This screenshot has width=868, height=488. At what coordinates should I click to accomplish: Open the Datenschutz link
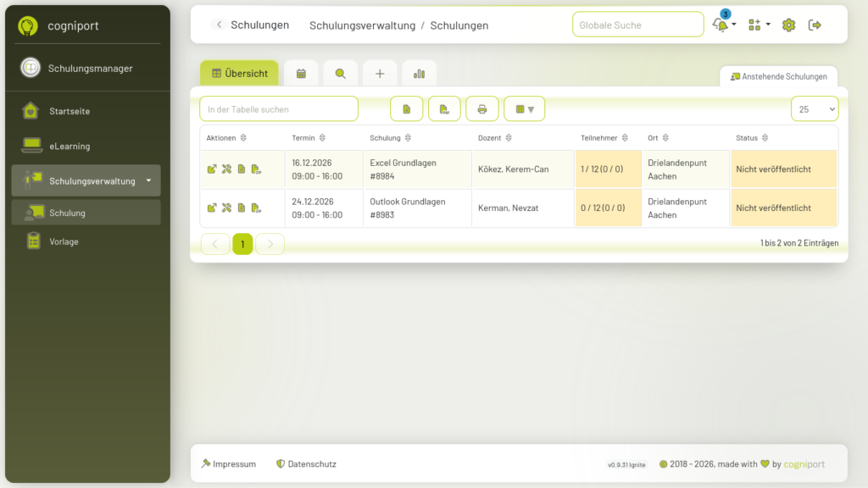pyautogui.click(x=306, y=463)
